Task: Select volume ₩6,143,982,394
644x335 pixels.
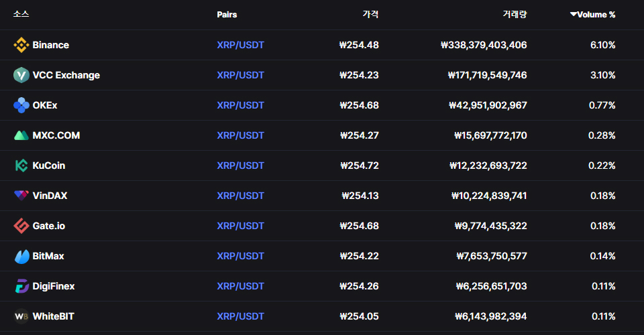Action: tap(491, 316)
